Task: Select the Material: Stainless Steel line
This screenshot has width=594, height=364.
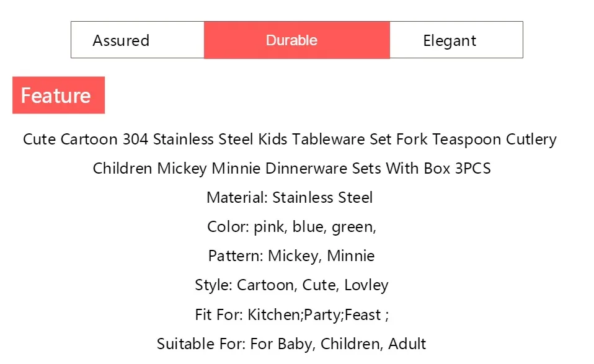Action: point(290,197)
